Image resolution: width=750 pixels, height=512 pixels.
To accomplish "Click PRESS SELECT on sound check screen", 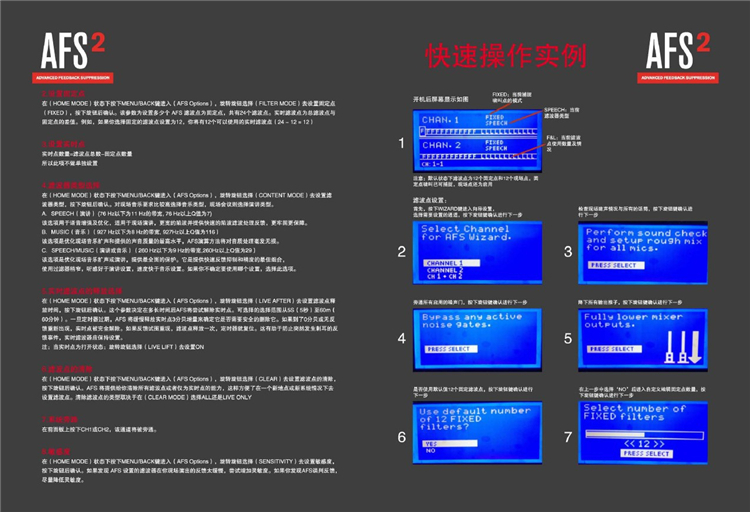I will pos(616,265).
